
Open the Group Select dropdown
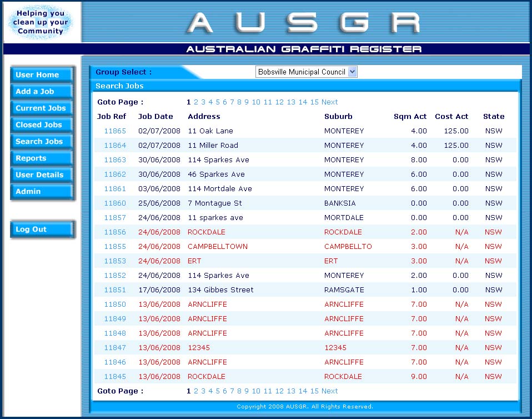pyautogui.click(x=306, y=72)
